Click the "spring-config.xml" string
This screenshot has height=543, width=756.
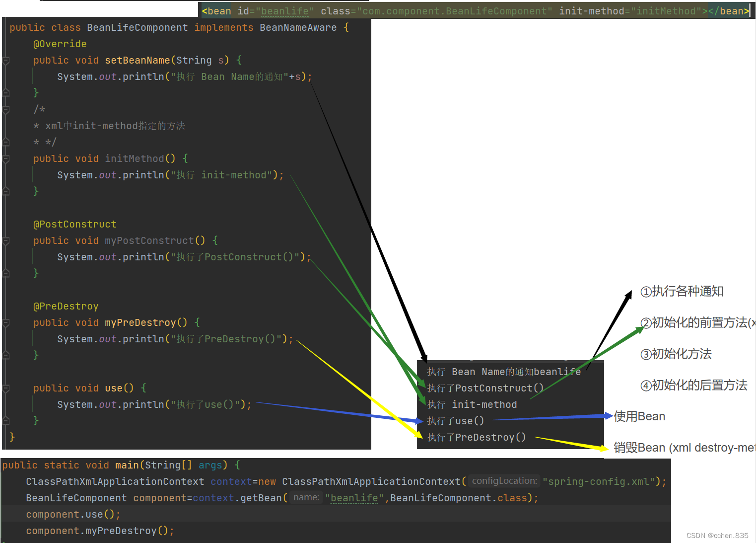599,482
